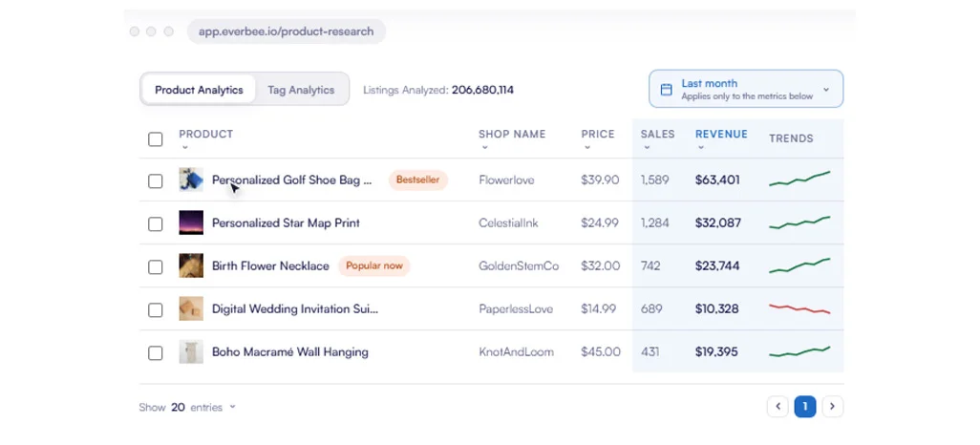980x445 pixels.
Task: Open Digital Wedding Invitation listing title
Action: 295,308
